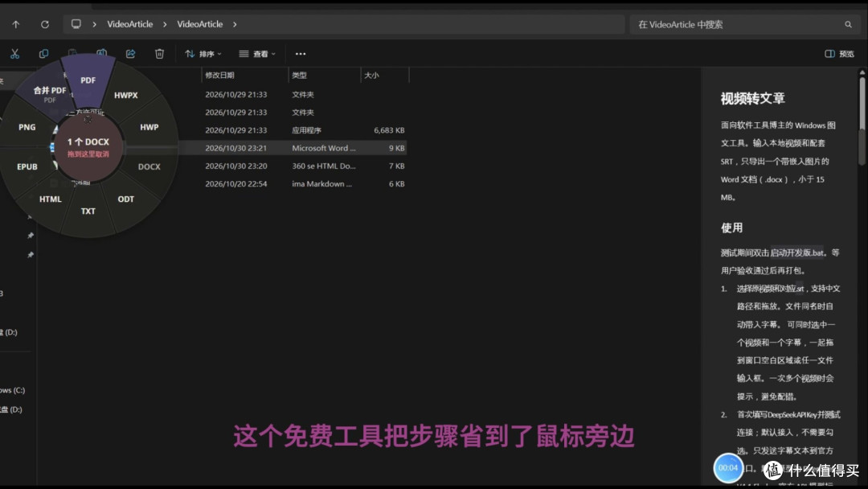Click date 2026/10/20 22:54 cell

235,183
